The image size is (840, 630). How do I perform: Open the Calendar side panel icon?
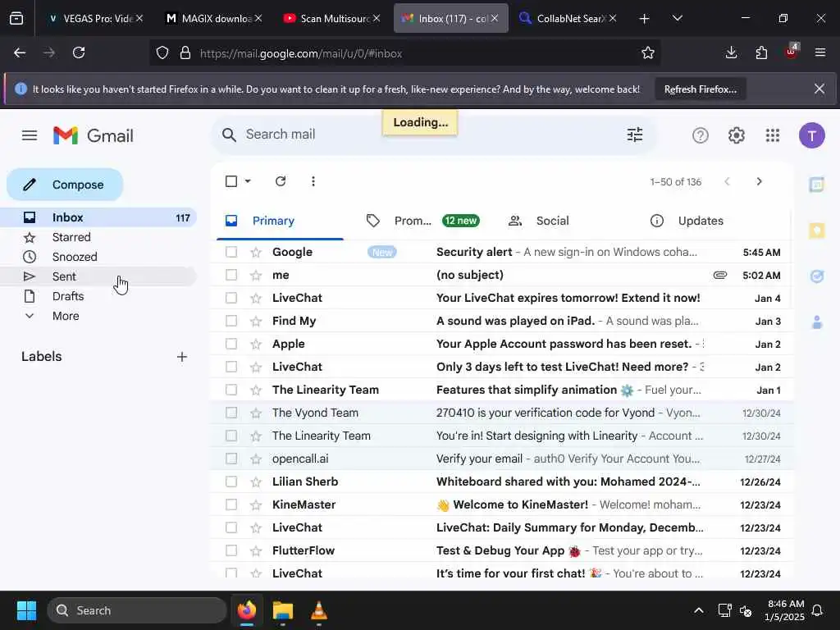(x=816, y=185)
